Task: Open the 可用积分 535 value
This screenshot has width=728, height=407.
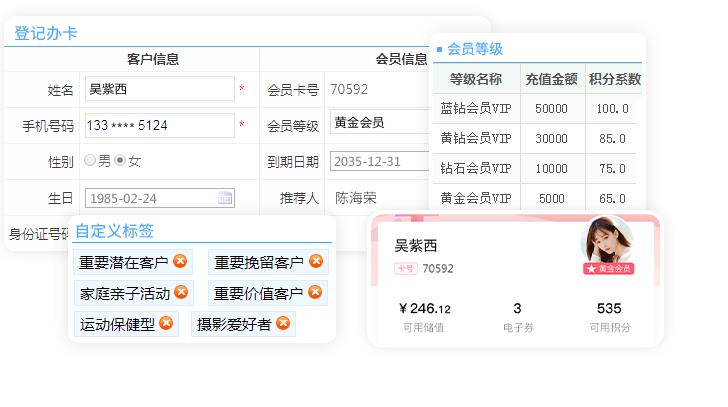Action: [609, 309]
